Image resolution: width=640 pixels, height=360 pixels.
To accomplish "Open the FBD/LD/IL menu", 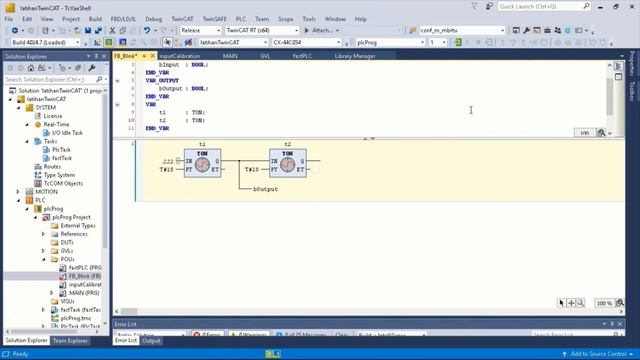I will click(x=123, y=19).
